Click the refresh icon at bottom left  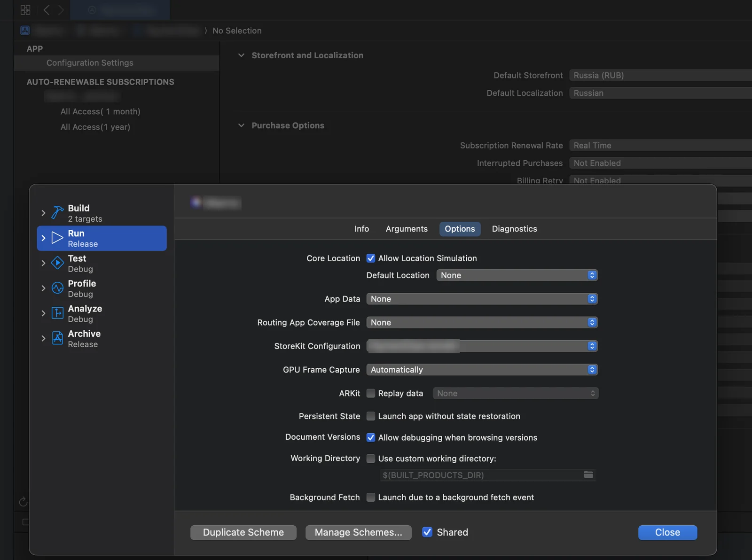(x=23, y=502)
